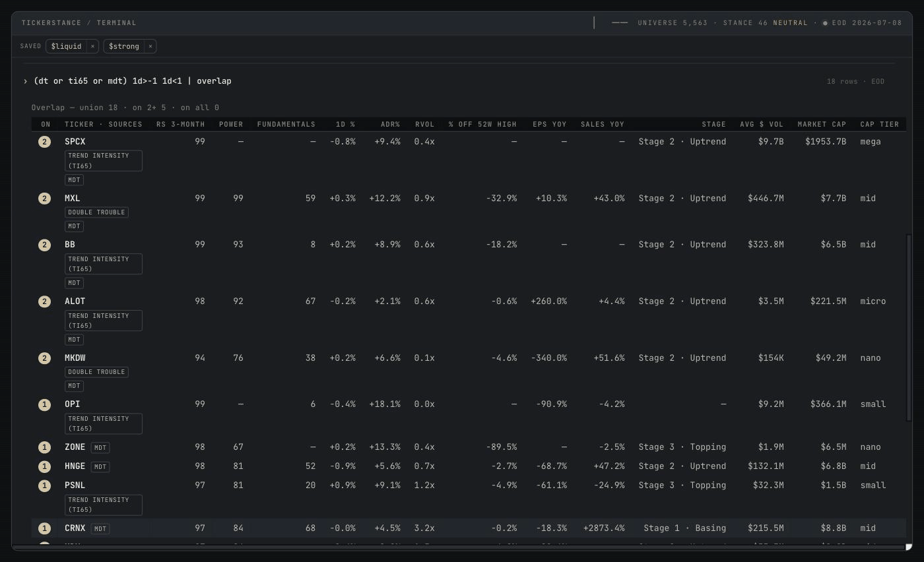The width and height of the screenshot is (924, 562).
Task: Open ticker BB
Action: coord(70,245)
